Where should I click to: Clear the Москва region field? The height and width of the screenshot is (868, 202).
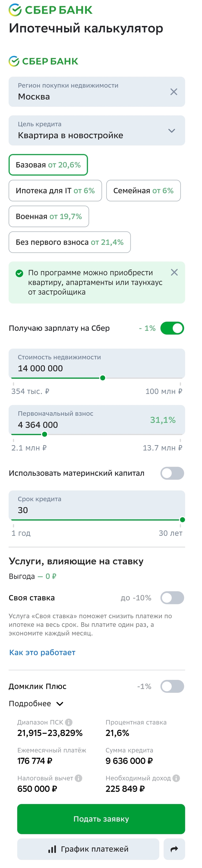pyautogui.click(x=174, y=92)
